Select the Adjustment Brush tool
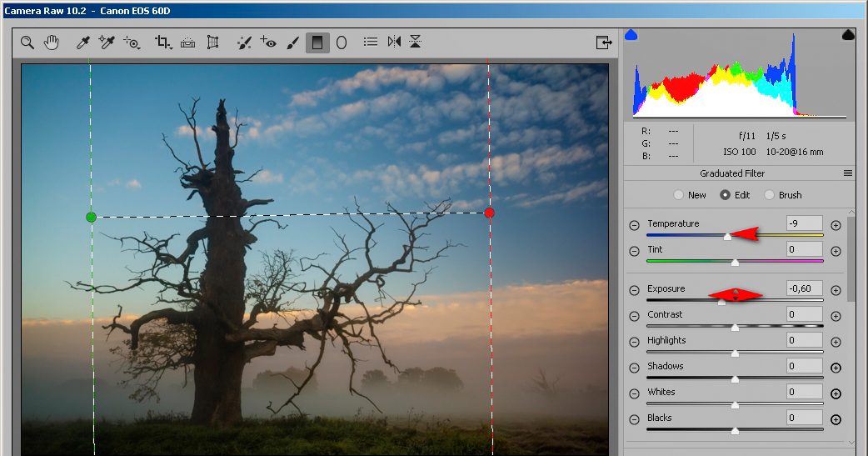Viewport: 868px width, 456px height. (292, 43)
